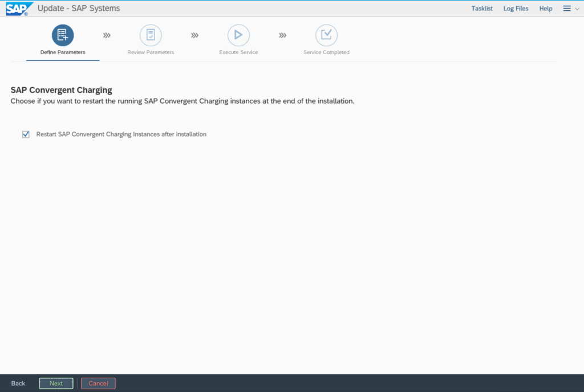Click the Execute Service tab label

238,52
